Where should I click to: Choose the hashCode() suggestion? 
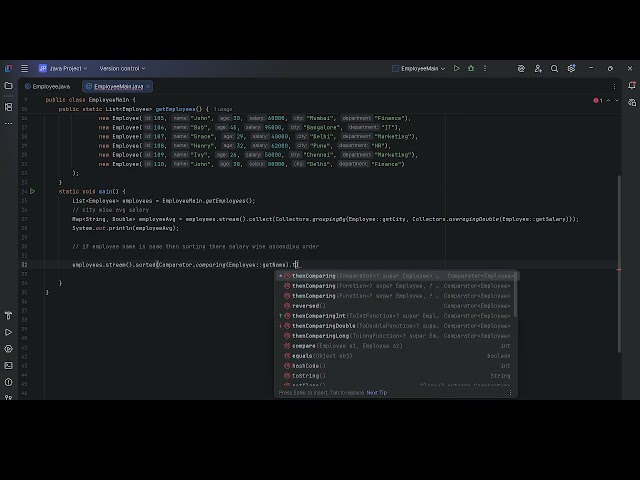click(397, 366)
